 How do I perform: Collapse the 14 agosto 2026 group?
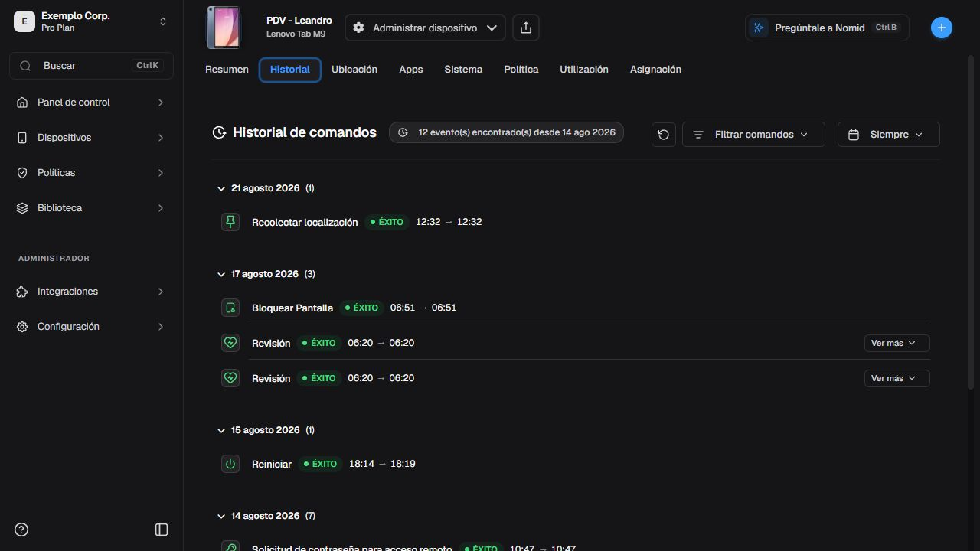click(221, 516)
